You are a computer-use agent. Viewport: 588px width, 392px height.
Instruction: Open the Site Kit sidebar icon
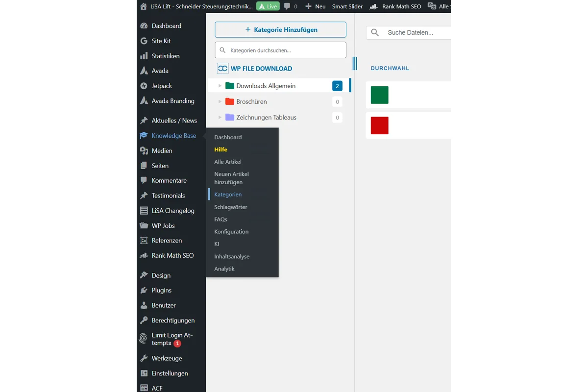[144, 41]
